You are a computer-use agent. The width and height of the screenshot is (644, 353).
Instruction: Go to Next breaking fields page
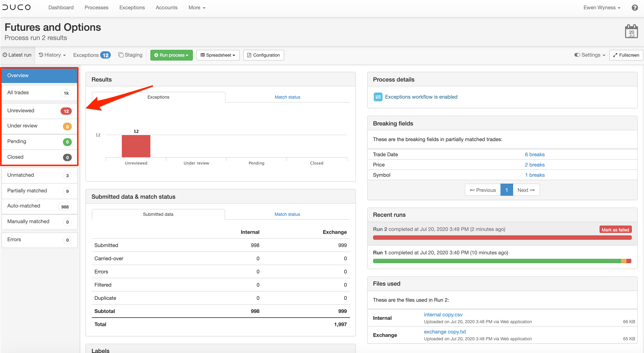click(x=526, y=190)
